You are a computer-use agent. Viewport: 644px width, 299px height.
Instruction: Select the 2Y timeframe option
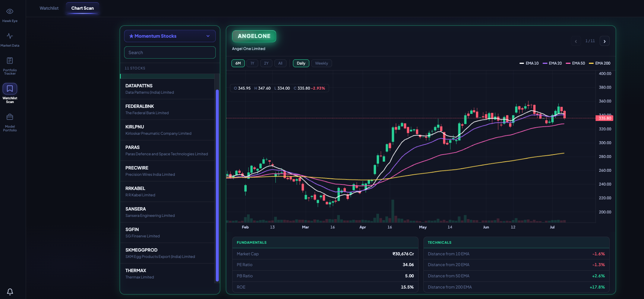click(x=266, y=63)
